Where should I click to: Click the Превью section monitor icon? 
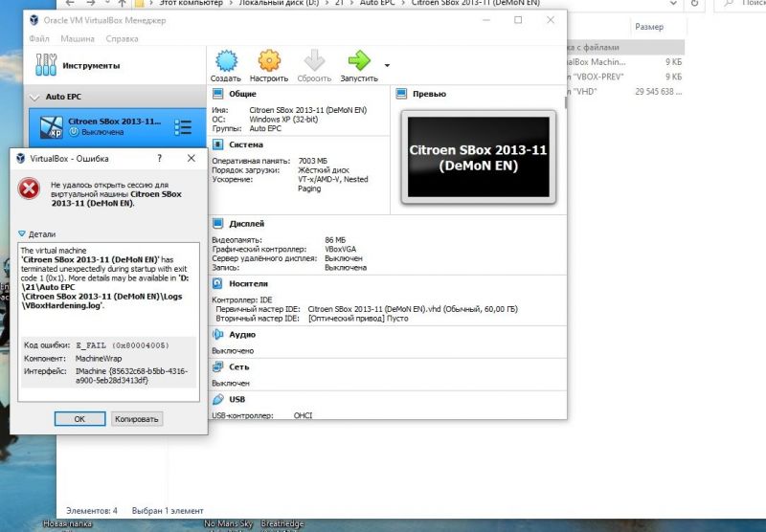point(401,94)
